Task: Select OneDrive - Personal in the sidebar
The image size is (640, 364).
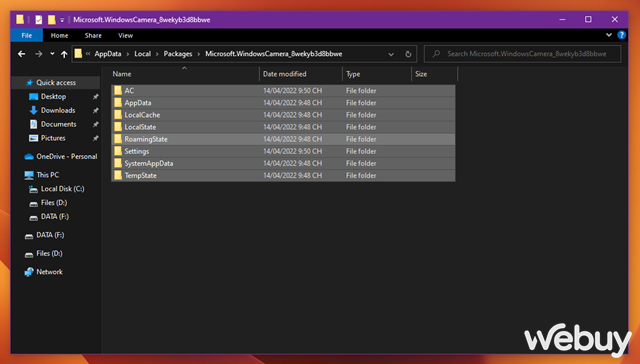Action: tap(67, 156)
